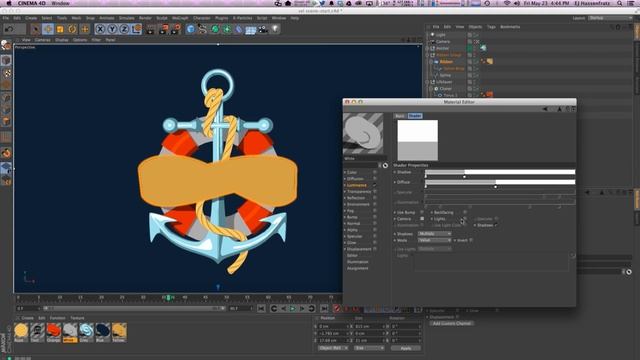Click the purple Deformer icon
The width and height of the screenshot is (640, 360).
point(239,29)
